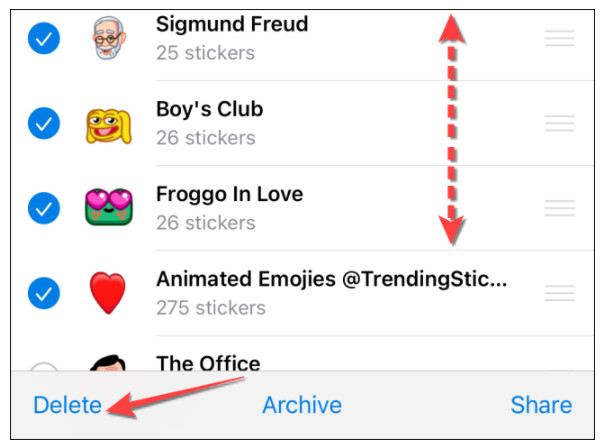Uncheck the Froggo In Love pack
The height and width of the screenshot is (448, 600).
(x=43, y=208)
